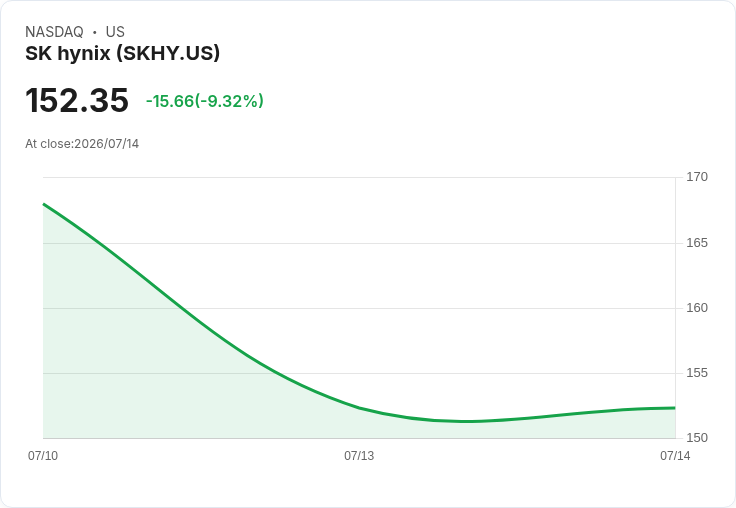The height and width of the screenshot is (508, 736).
Task: Click the US market label
Action: (x=115, y=32)
